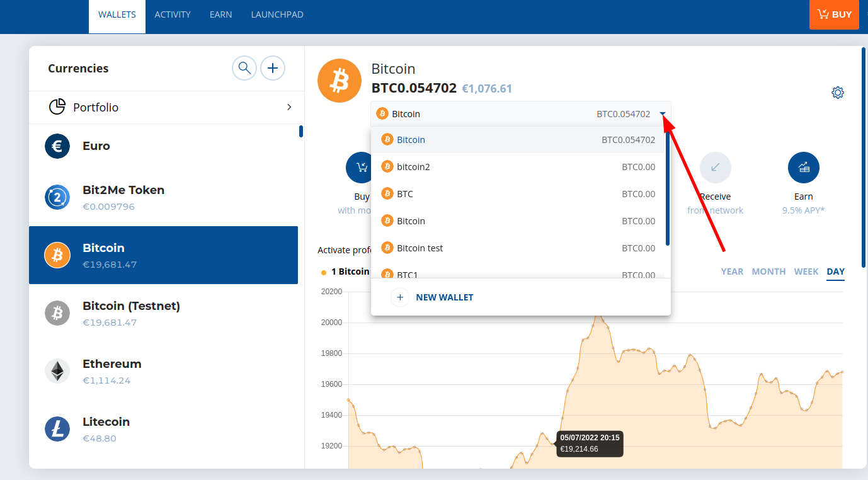Click the €0.009796 Bit2Me Token price
This screenshot has height=480, width=868.
click(x=108, y=207)
